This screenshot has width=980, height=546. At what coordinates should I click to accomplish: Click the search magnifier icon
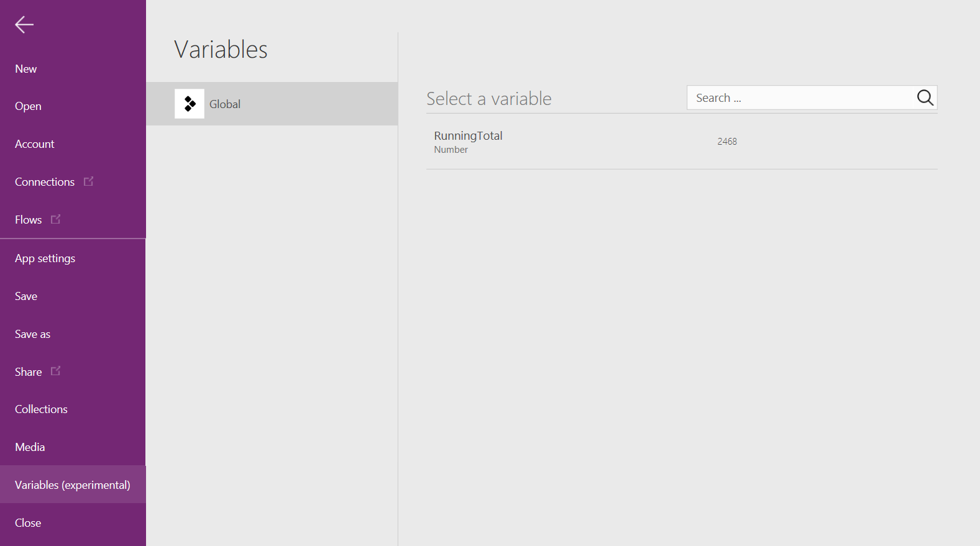(925, 98)
